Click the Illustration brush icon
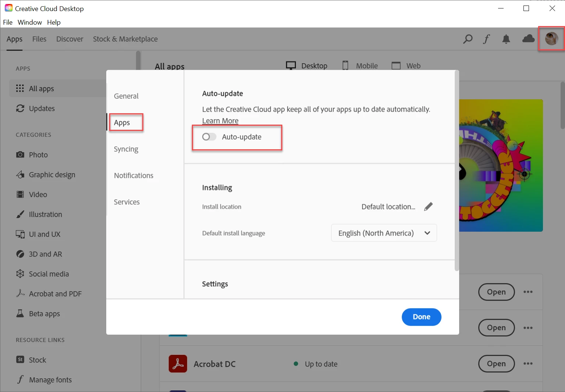This screenshot has height=392, width=565. [x=20, y=214]
